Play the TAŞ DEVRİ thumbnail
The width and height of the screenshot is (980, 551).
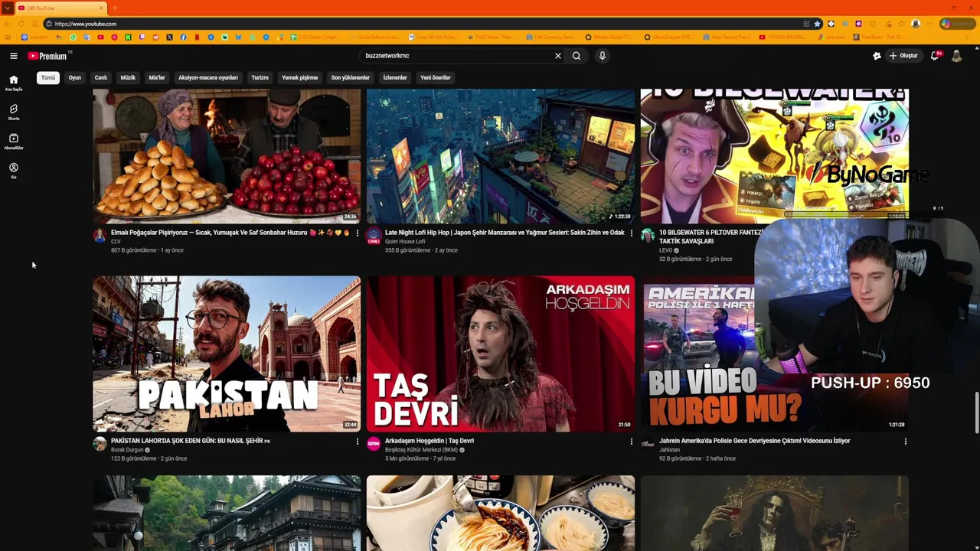[501, 354]
